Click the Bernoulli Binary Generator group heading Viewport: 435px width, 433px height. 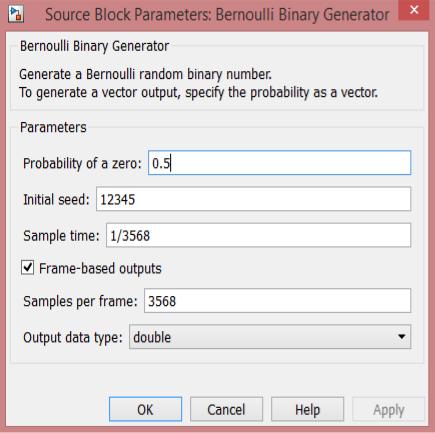[94, 46]
